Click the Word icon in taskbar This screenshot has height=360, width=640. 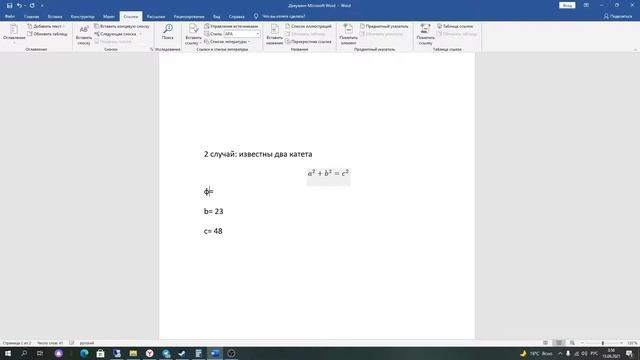tap(215, 353)
